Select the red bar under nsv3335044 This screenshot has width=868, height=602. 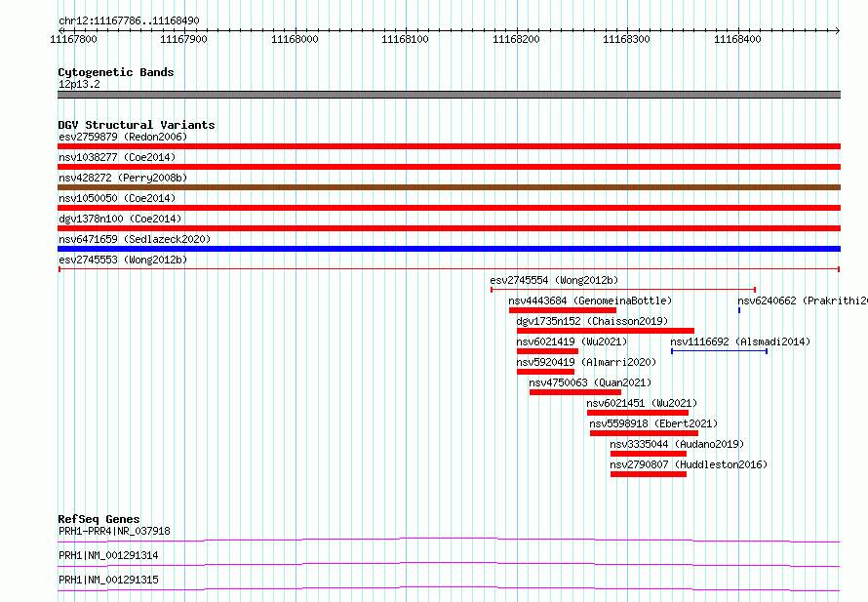649,454
